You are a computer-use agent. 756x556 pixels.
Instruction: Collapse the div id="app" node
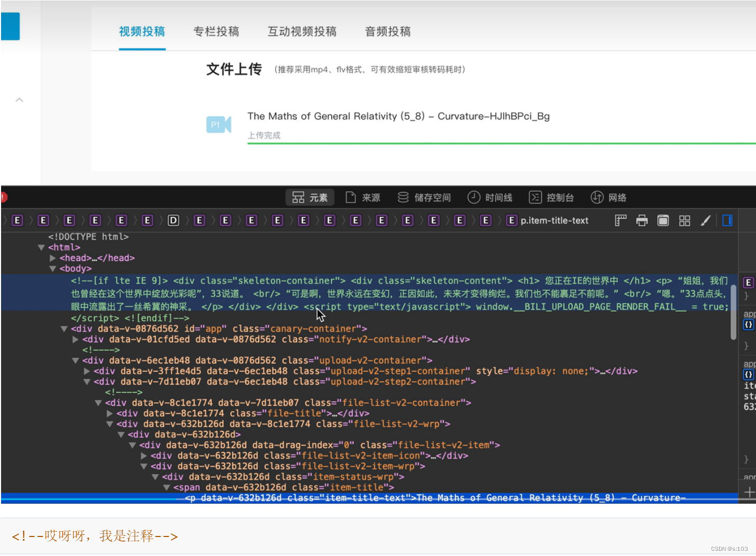click(x=64, y=329)
